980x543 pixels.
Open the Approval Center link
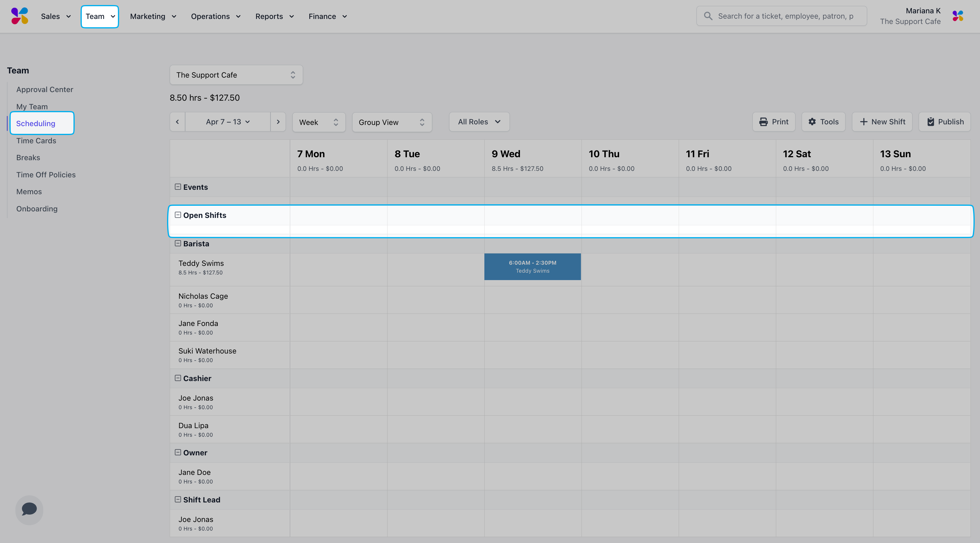click(x=44, y=89)
